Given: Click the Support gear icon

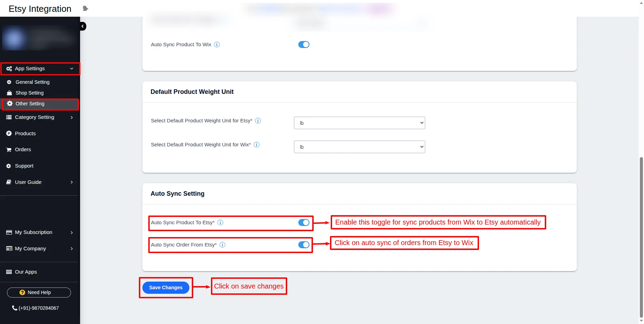Looking at the screenshot, I should 9,166.
